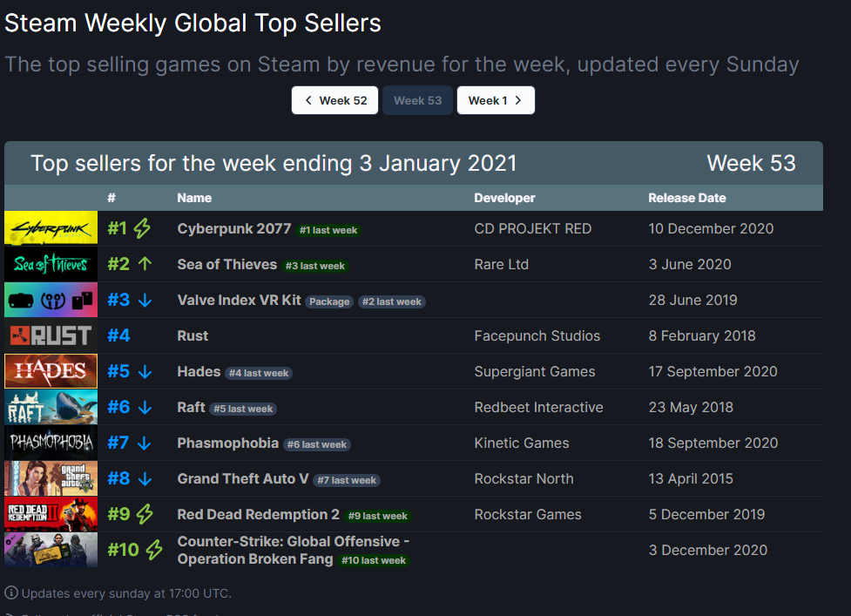This screenshot has width=851, height=616.
Task: Open the Phasmophobia game thumbnail
Action: pos(51,443)
